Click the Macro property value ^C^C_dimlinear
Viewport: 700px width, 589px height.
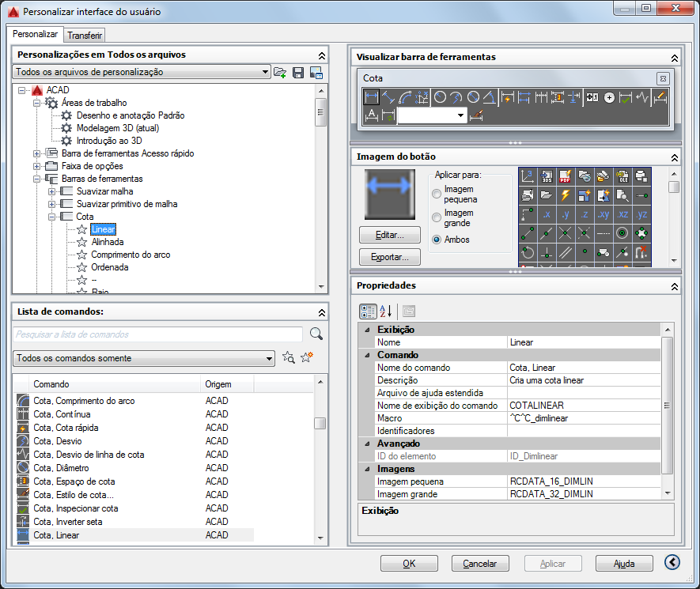pos(584,418)
